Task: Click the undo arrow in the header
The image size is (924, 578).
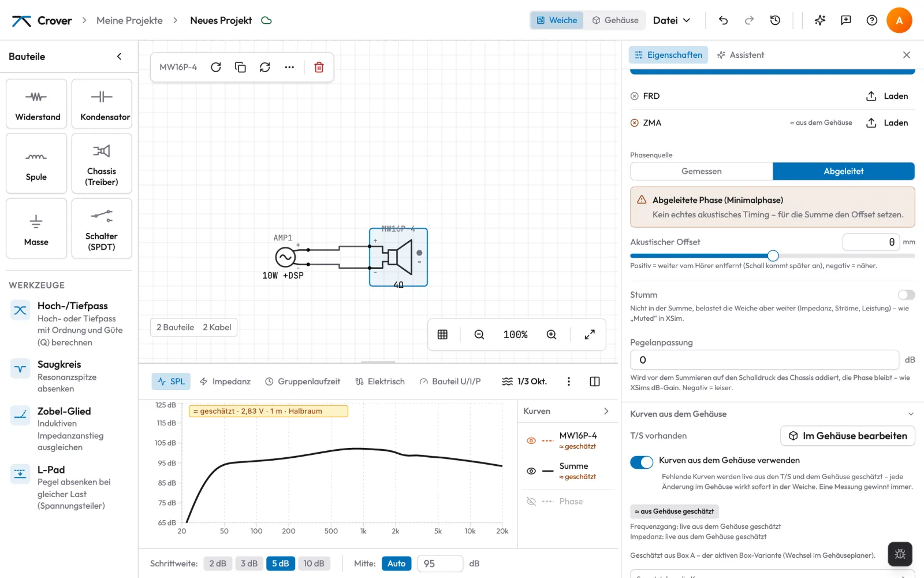Action: click(x=723, y=20)
